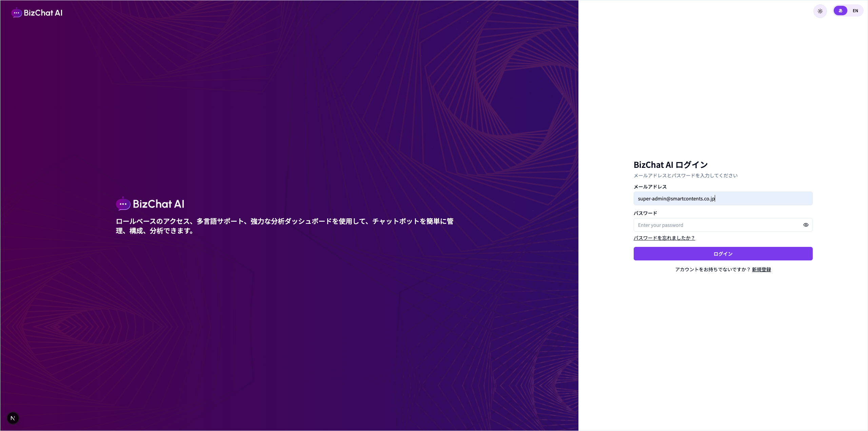Click the アカウントをお持ちでないですか？ text

pos(713,270)
